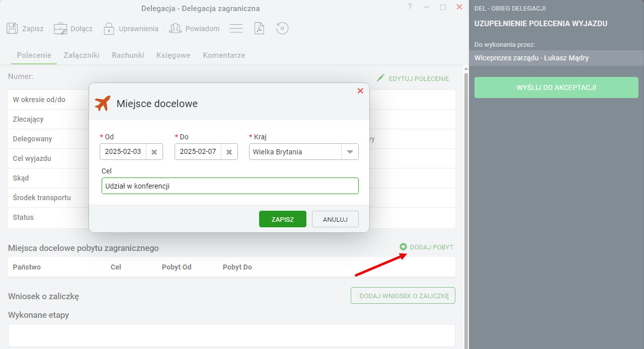Viewport: 644px width, 349px height.
Task: Open the Księgowe tab
Action: coord(174,55)
